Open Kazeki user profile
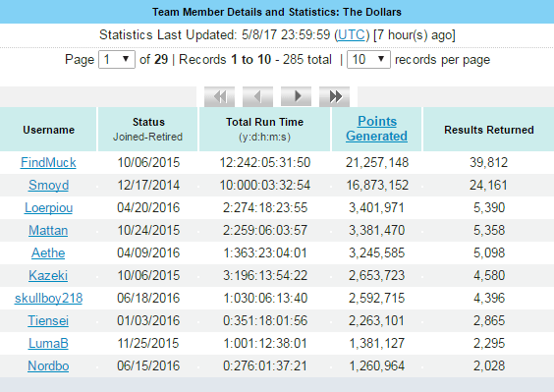Screen dimensions: 554x392 [x=48, y=276]
